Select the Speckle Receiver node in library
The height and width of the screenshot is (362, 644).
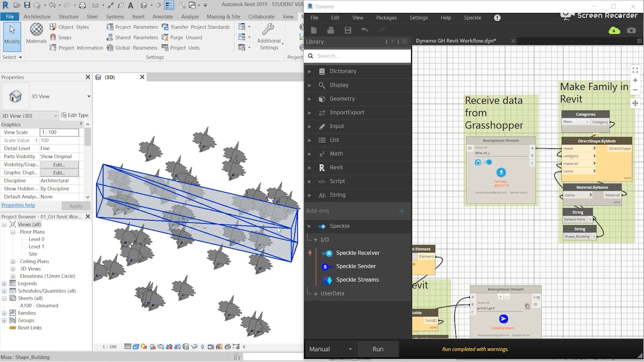tap(357, 253)
